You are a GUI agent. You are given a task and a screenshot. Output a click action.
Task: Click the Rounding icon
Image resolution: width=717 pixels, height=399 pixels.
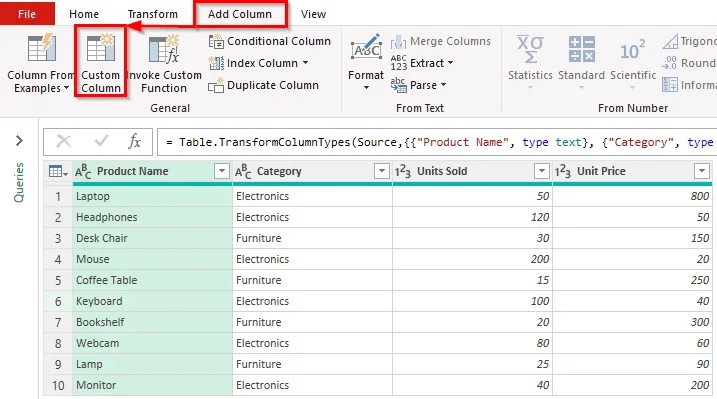[670, 63]
